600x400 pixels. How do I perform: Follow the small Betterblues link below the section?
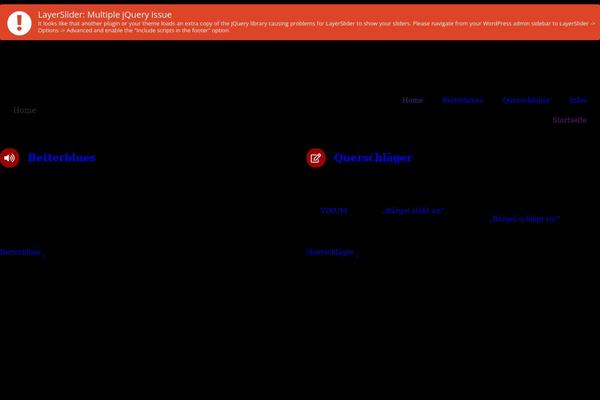coord(20,252)
